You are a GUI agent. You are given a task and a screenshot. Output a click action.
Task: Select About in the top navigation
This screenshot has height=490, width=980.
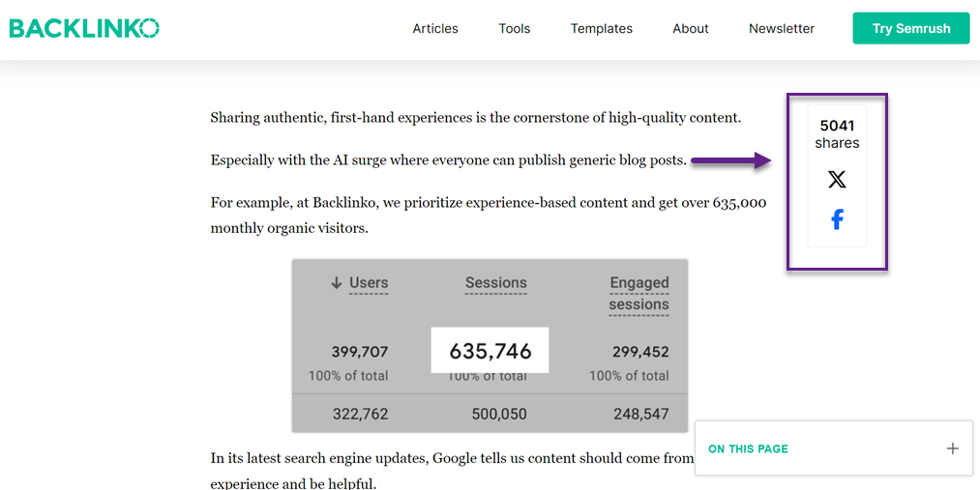tap(691, 29)
